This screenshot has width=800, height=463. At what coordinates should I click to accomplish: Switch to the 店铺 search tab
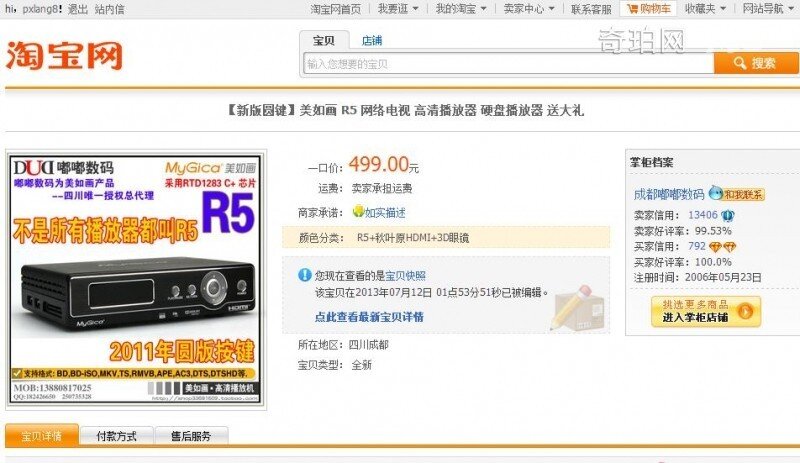[372, 40]
